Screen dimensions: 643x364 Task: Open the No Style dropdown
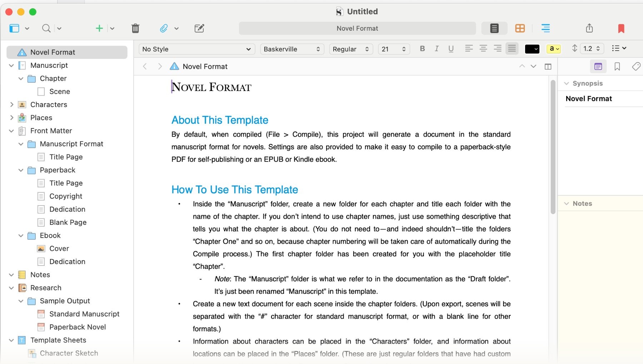(196, 49)
